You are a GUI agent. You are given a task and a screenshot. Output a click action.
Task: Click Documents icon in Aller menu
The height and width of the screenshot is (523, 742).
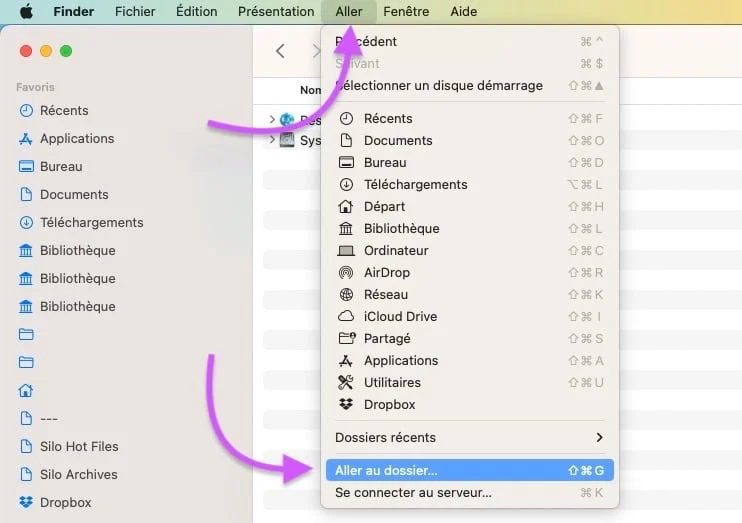346,141
